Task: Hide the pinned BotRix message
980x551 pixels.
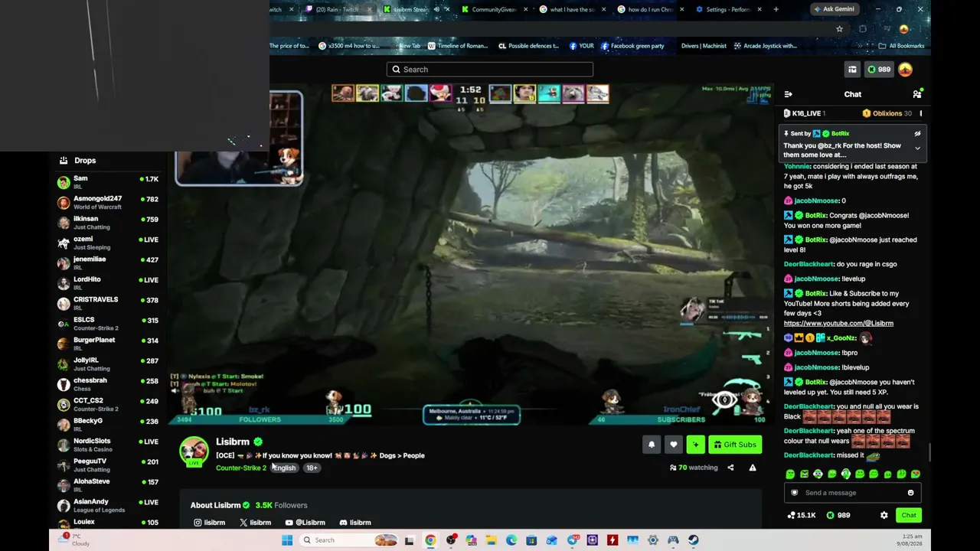Action: tap(917, 134)
